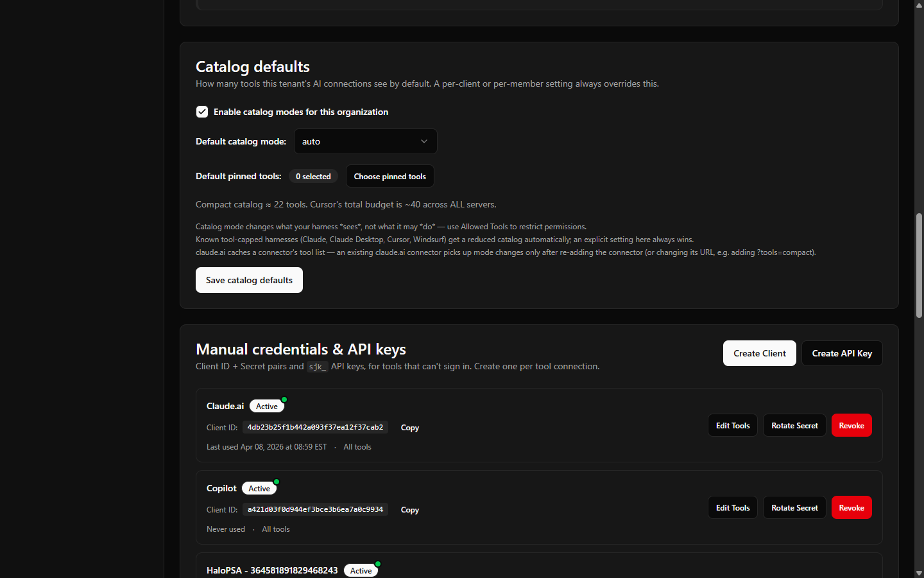Viewport: 924px width, 578px height.
Task: Select the Claude.ai client ID value
Action: point(315,427)
